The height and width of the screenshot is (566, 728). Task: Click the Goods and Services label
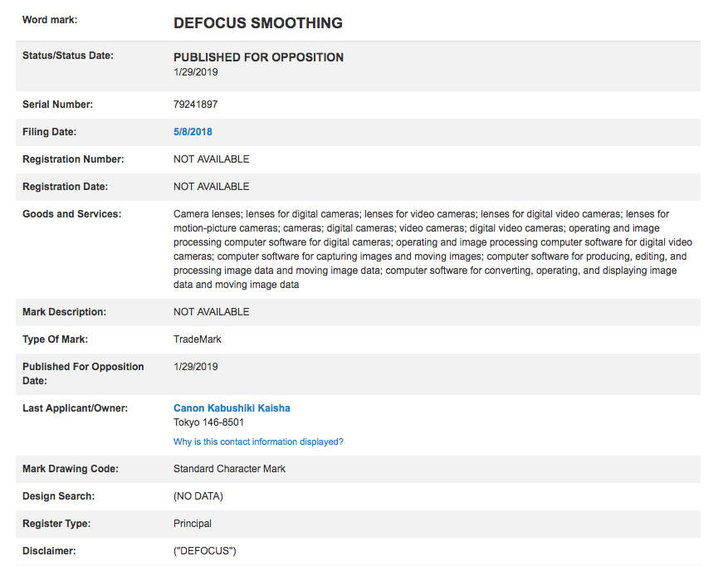pos(72,214)
